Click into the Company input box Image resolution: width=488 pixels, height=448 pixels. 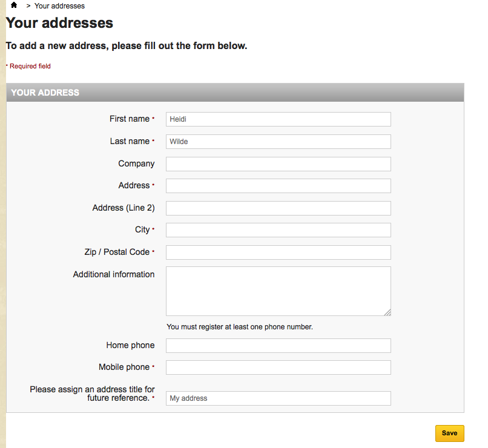coord(278,164)
